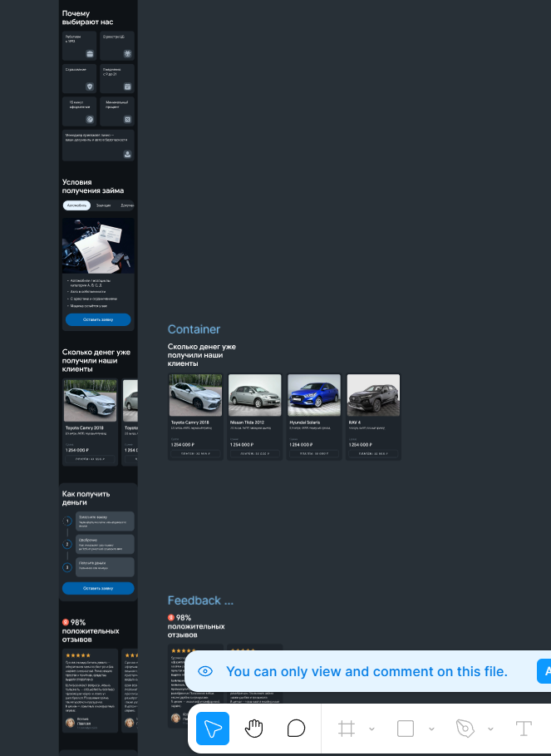Click the person icon on manager card
551x756 pixels.
[128, 155]
